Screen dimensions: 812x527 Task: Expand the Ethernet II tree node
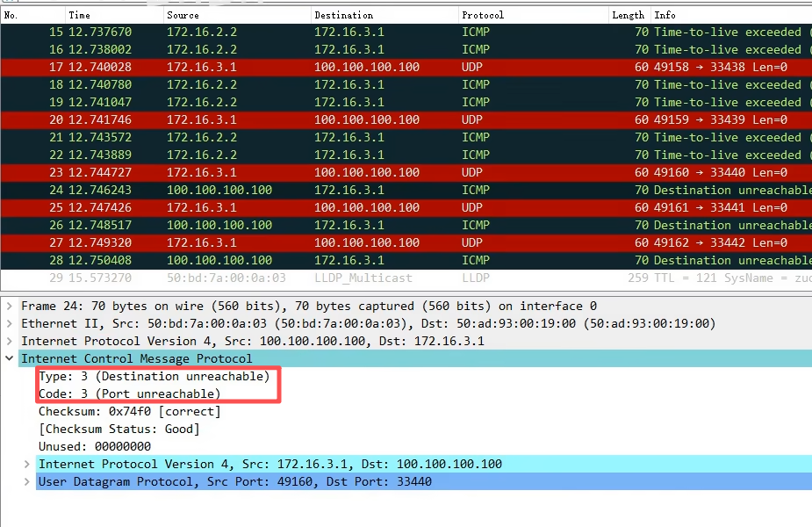tap(10, 323)
